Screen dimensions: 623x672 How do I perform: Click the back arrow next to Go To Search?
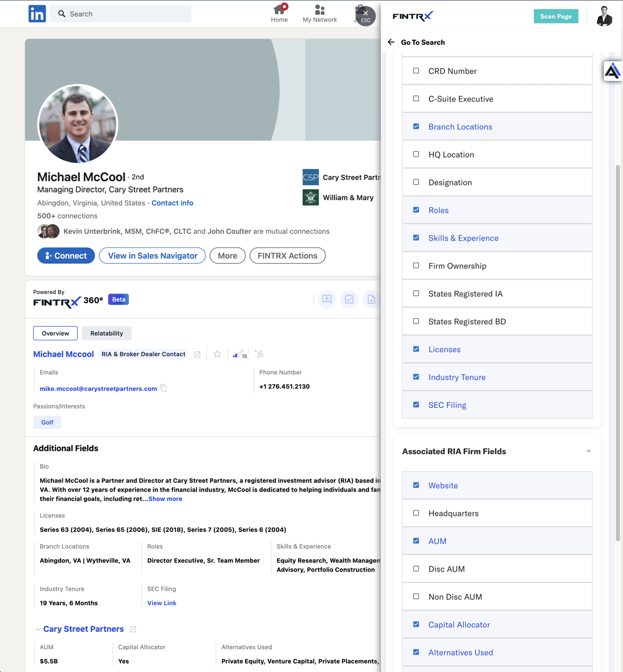pyautogui.click(x=391, y=42)
